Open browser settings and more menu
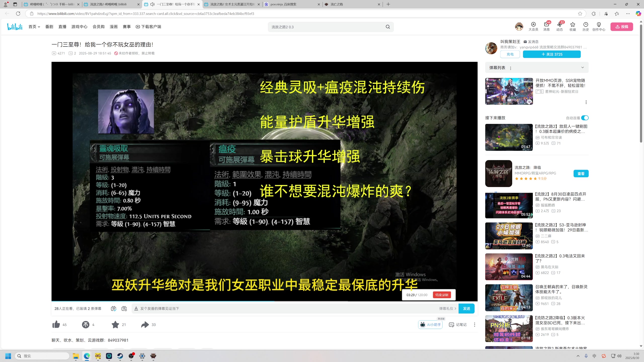This screenshot has width=644, height=362. click(628, 14)
